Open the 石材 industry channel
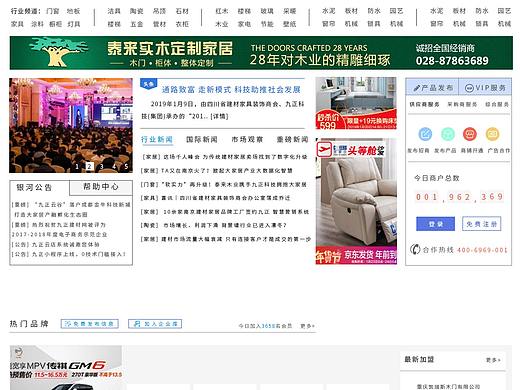This screenshot has width=520, height=390. (x=182, y=11)
